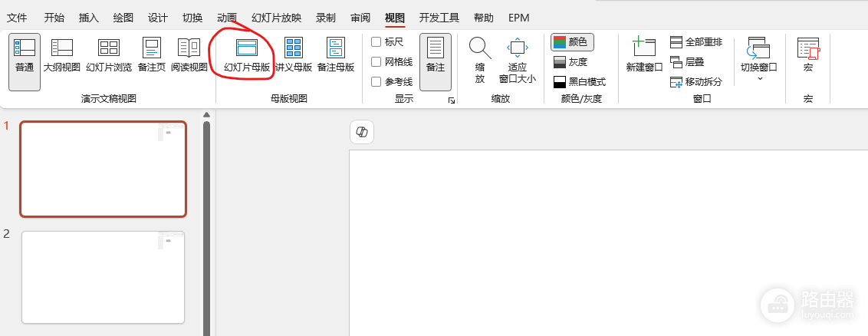
Task: Open the EPM tab
Action: pos(518,18)
